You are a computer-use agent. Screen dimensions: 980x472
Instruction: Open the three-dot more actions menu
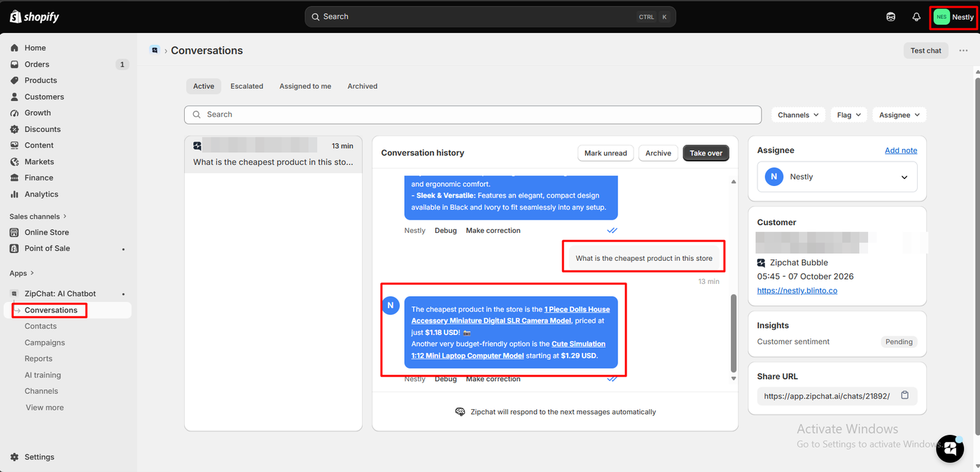(x=963, y=50)
